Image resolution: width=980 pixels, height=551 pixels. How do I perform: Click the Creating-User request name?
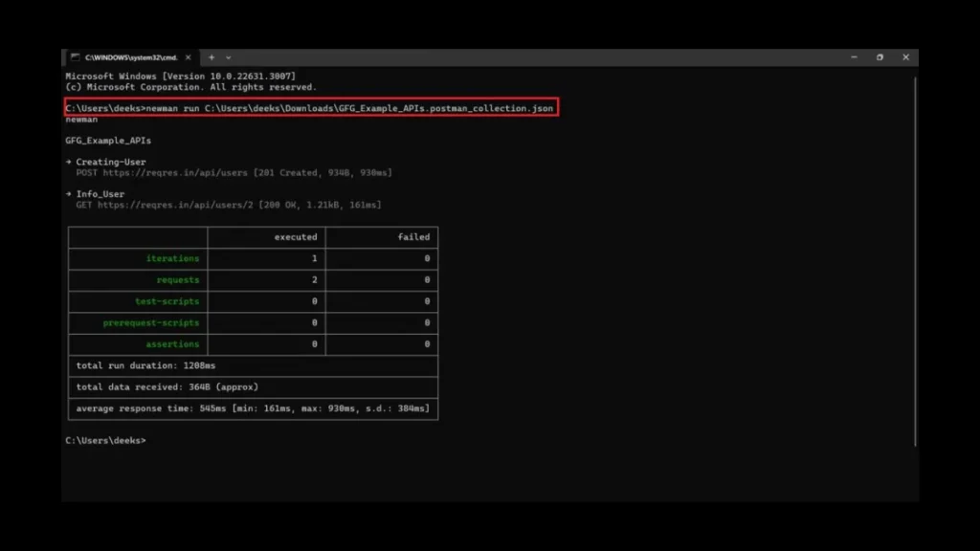click(111, 162)
